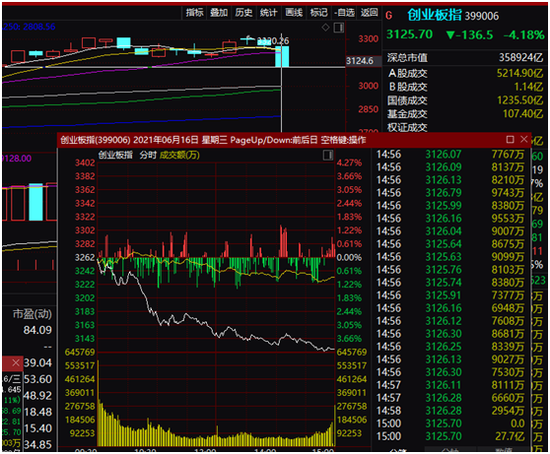Image resolution: width=550 pixels, height=454 pixels.
Task: Click the 返回 return button
Action: [369, 13]
